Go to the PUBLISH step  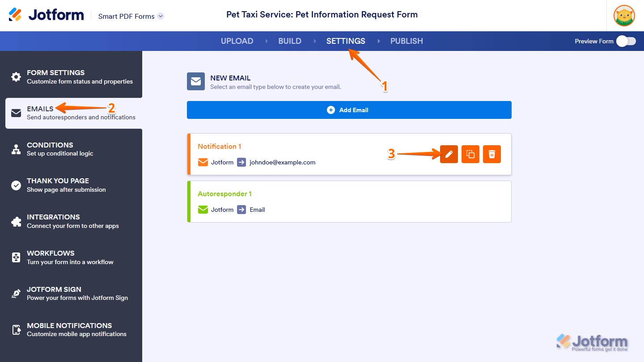pos(407,41)
